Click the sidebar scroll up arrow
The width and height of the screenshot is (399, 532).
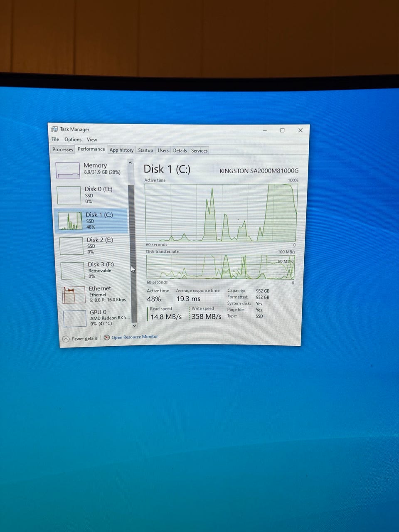point(130,163)
